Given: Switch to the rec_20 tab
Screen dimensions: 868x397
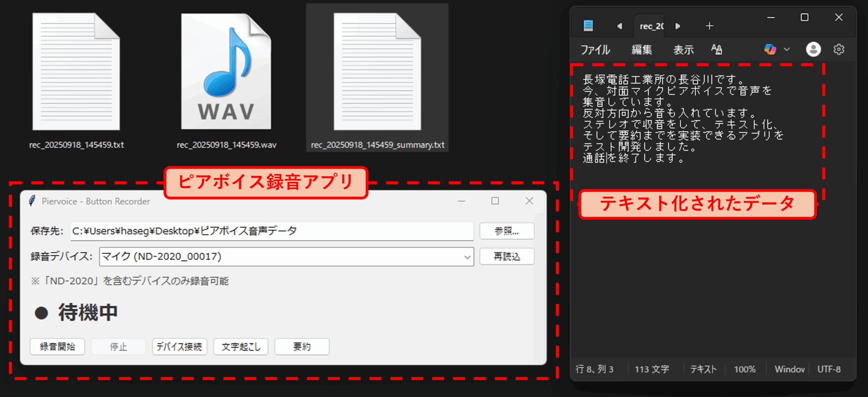Looking at the screenshot, I should tap(651, 26).
